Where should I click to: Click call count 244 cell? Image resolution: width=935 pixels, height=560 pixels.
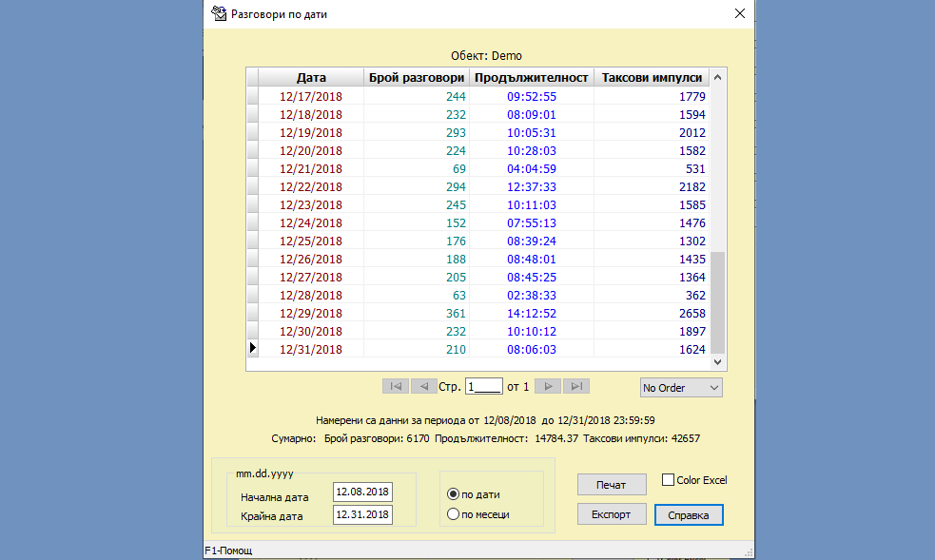pos(417,97)
